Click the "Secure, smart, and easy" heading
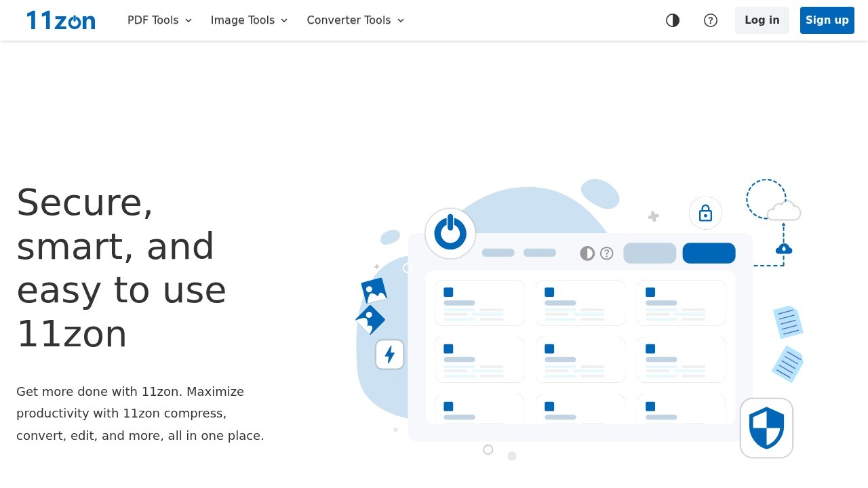The width and height of the screenshot is (868, 488). pos(121,268)
